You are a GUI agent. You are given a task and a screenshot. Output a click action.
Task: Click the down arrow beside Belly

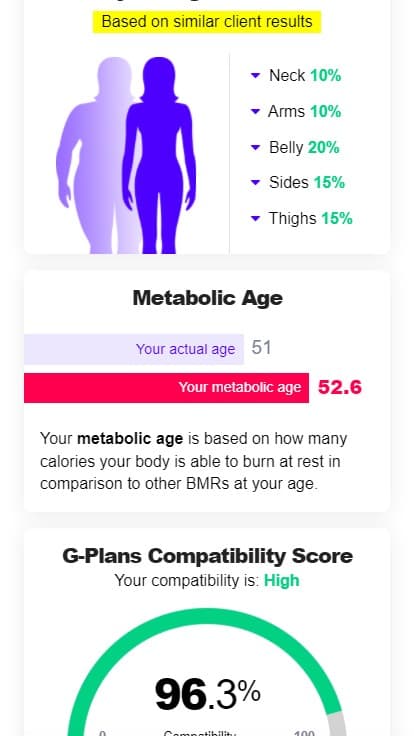[x=255, y=147]
